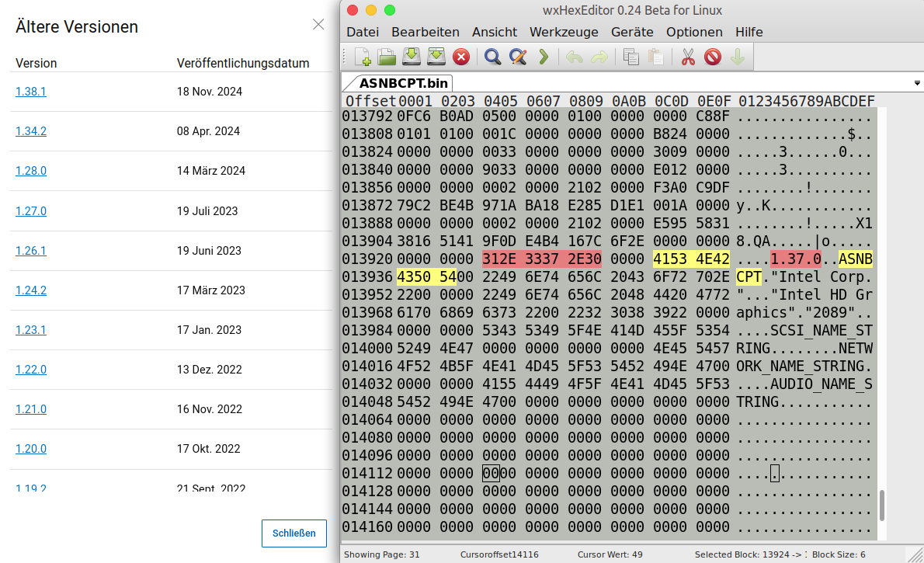Click the New file toolbar icon
Screen dimensions: 924x563
[363, 57]
